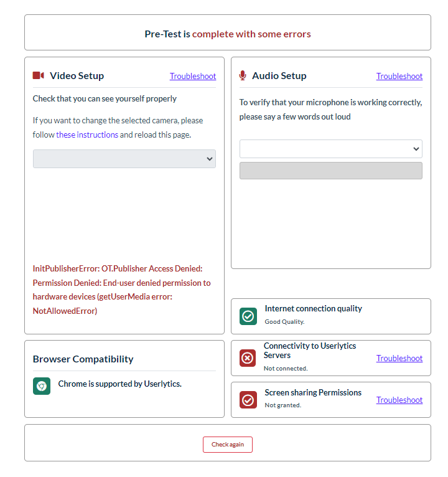Click the Pre-Test status banner text
Image resolution: width=448 pixels, height=477 pixels.
(x=228, y=34)
